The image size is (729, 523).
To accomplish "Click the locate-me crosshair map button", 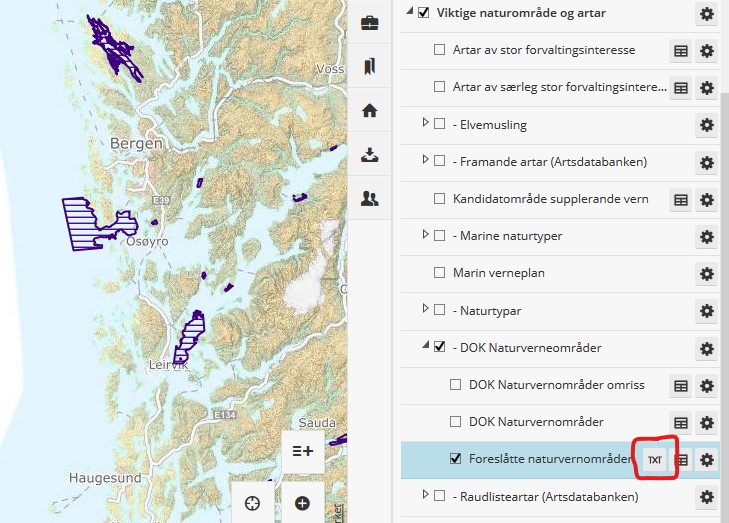I will [x=253, y=503].
